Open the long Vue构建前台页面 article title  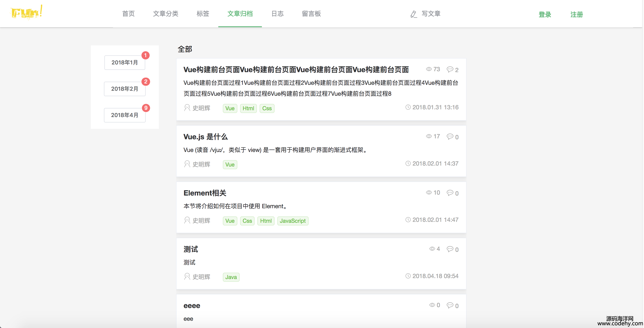click(x=296, y=69)
